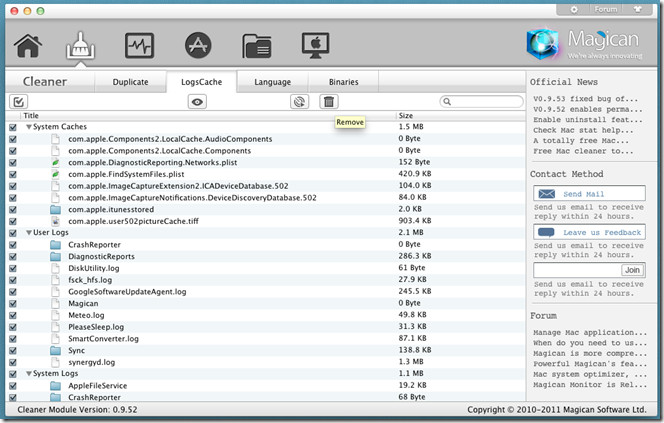Switch to the Language tab
The width and height of the screenshot is (664, 423).
click(x=272, y=82)
